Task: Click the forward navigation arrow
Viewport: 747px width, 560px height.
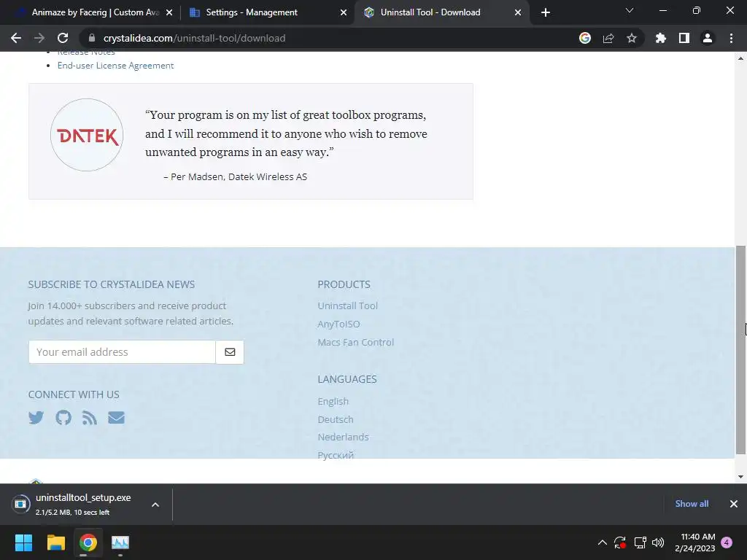Action: pos(39,38)
